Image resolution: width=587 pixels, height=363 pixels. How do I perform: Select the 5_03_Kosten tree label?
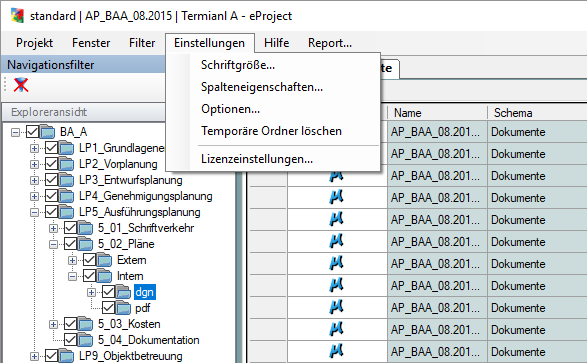pyautogui.click(x=129, y=324)
